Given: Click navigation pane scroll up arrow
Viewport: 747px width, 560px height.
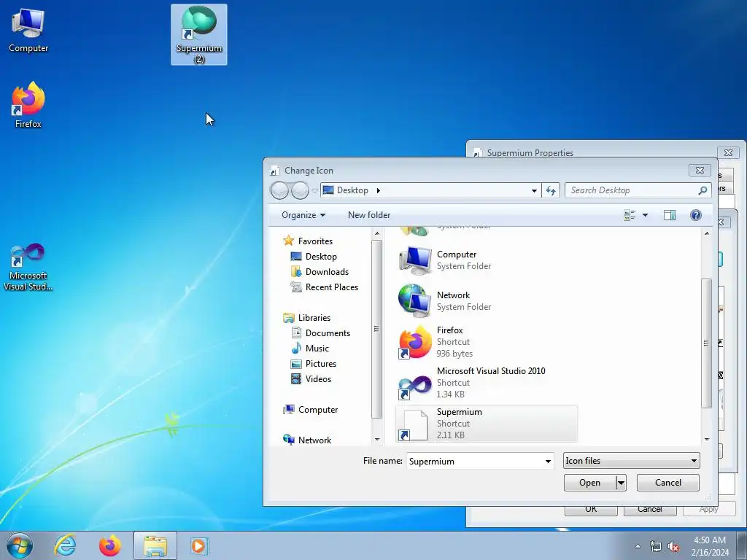Looking at the screenshot, I should [377, 233].
